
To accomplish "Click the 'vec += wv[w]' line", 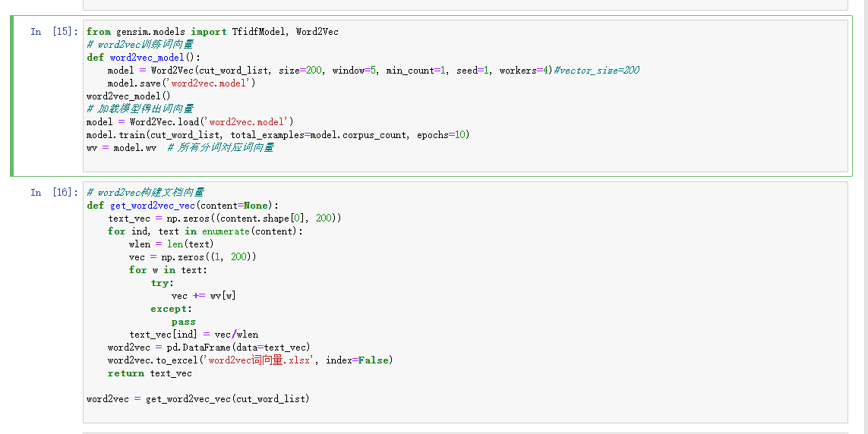I will pos(204,296).
